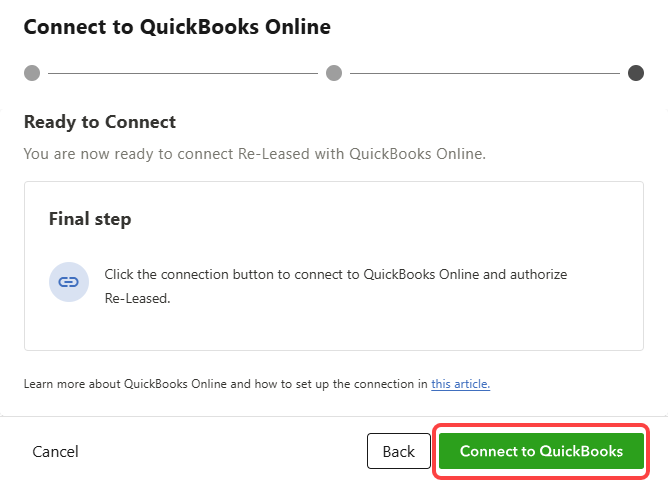The height and width of the screenshot is (480, 670).
Task: Open the 'this article' help link
Action: [460, 384]
